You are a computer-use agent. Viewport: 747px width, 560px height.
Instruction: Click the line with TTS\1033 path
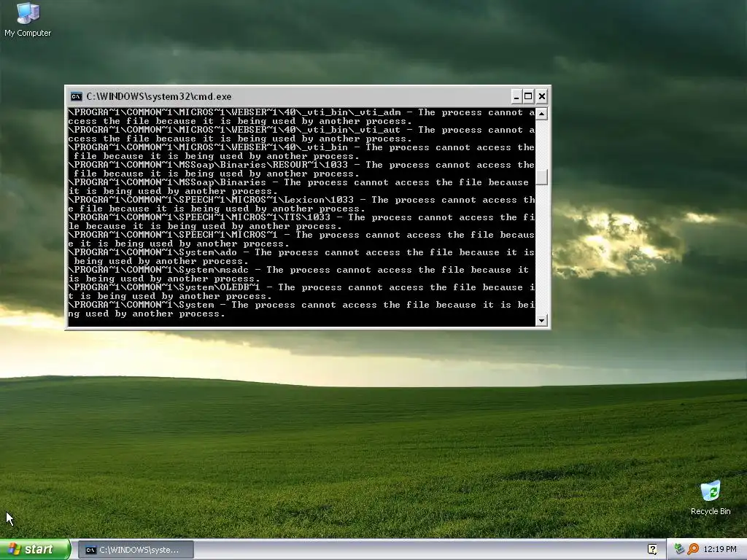tap(301, 217)
